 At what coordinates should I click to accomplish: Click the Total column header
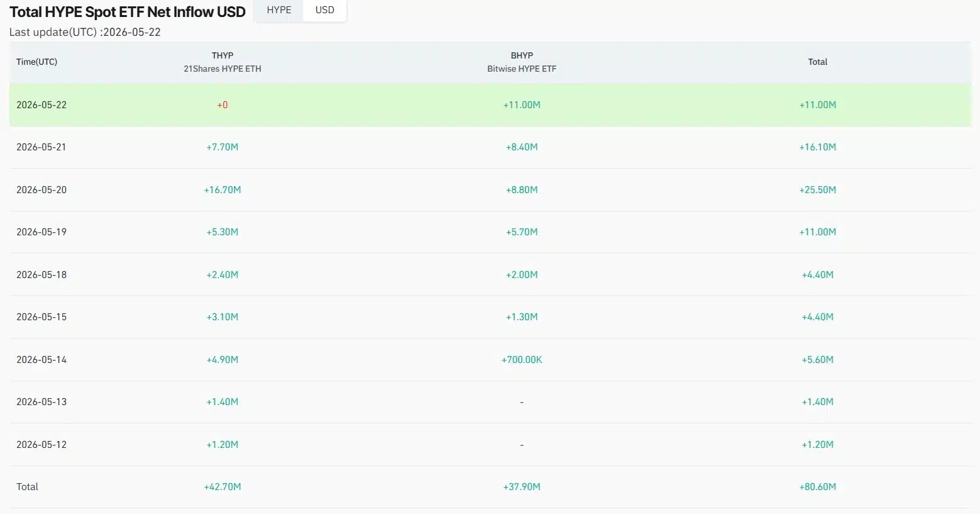[x=817, y=62]
